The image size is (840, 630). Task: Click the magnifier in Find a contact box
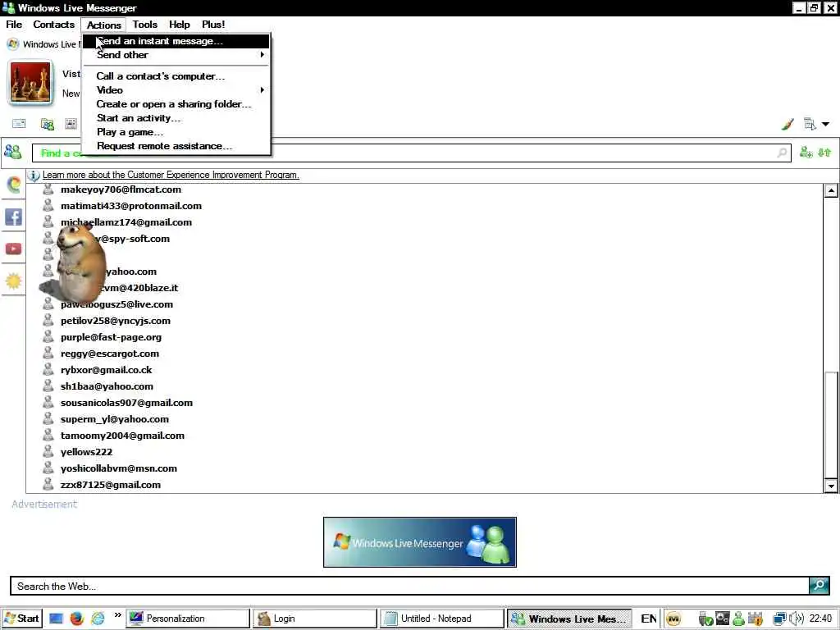tap(782, 153)
